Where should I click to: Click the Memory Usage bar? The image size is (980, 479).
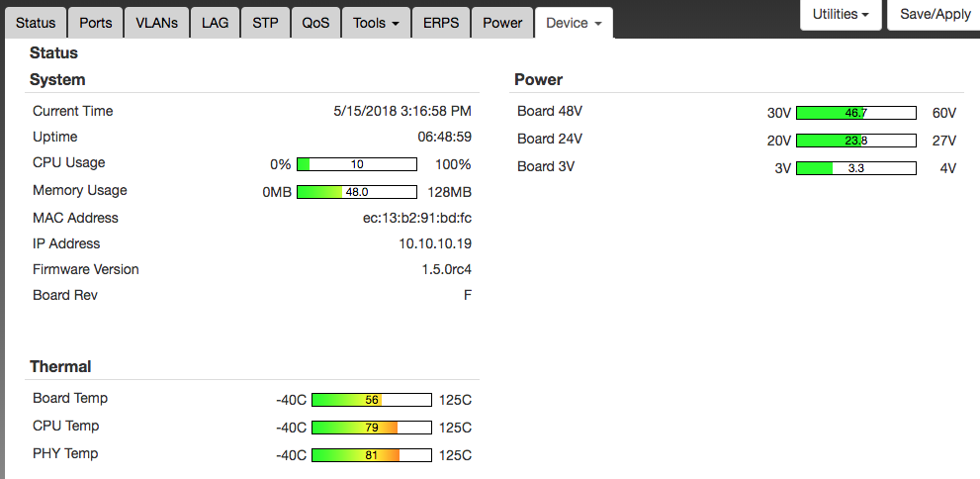[x=357, y=192]
